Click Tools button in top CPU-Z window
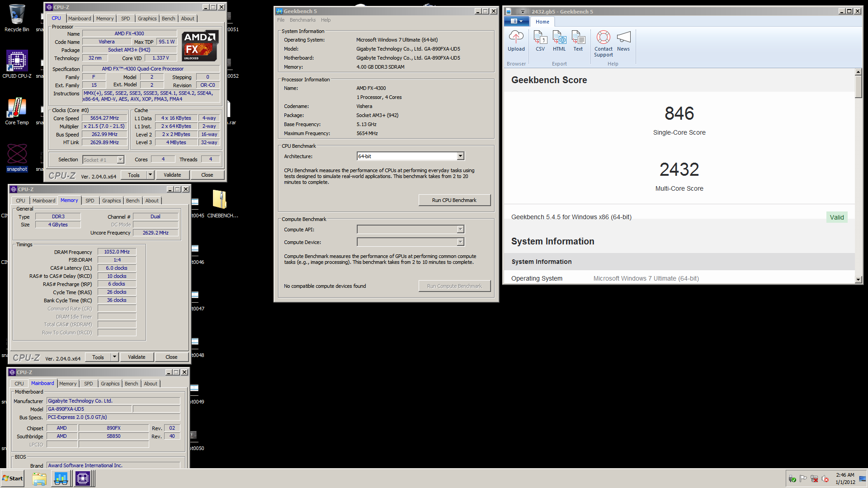The image size is (868, 488). tap(134, 175)
